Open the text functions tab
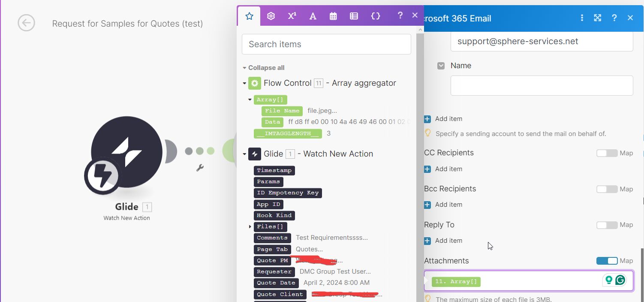This screenshot has width=644, height=302. click(313, 16)
